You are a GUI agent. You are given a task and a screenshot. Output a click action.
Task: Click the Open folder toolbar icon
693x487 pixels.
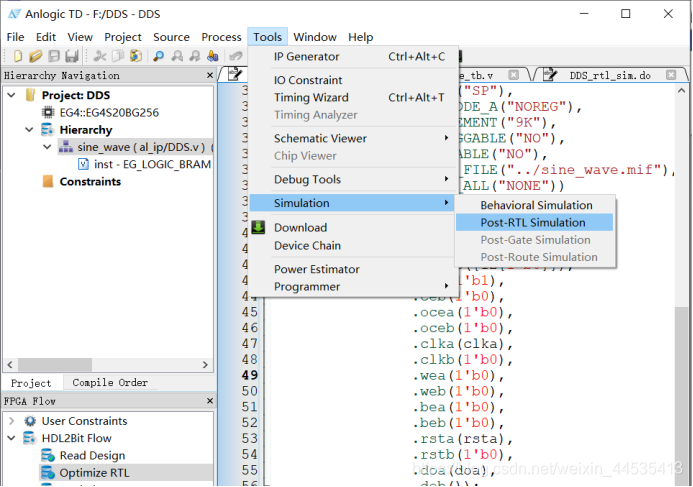(x=35, y=56)
